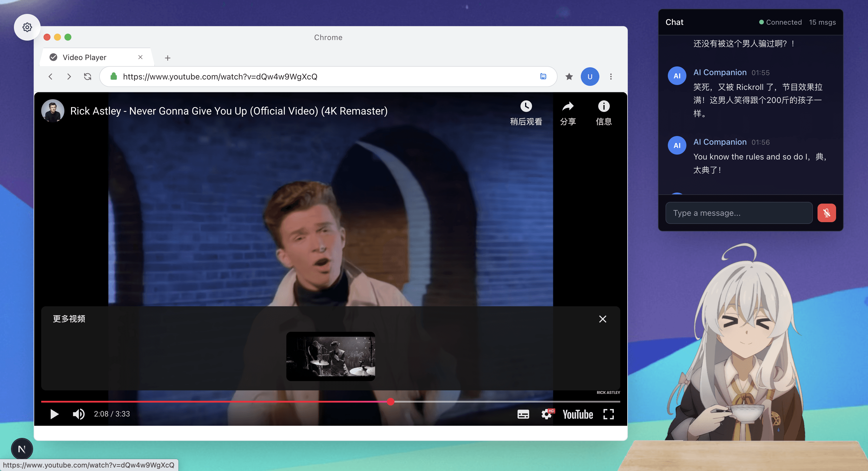Open the 信息 info button
The width and height of the screenshot is (868, 471).
click(x=603, y=113)
